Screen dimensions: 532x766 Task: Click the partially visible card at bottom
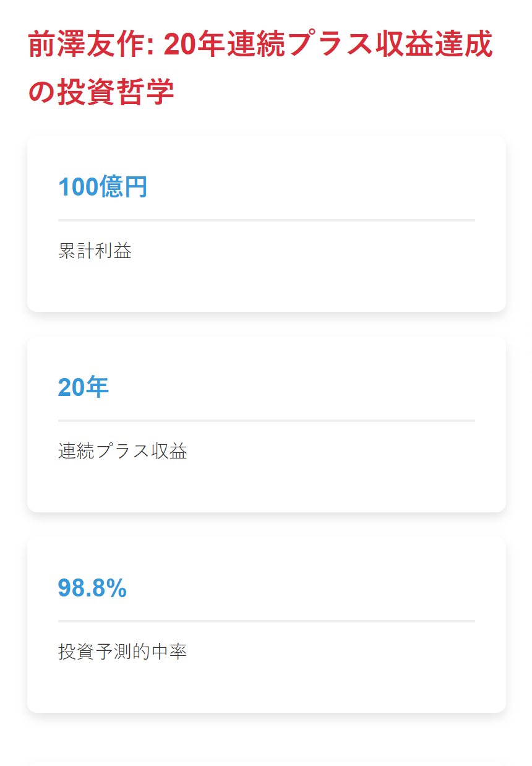[x=267, y=764]
